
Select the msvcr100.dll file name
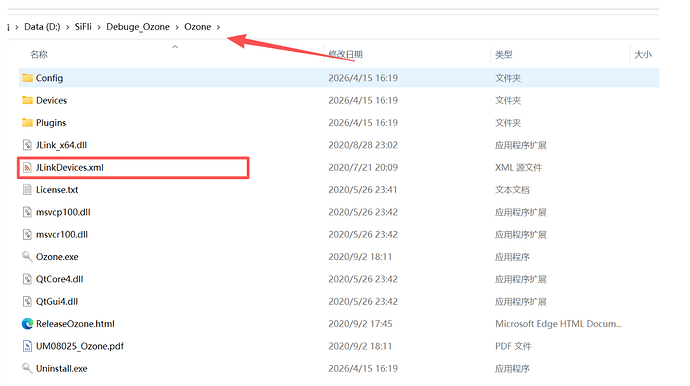point(62,235)
